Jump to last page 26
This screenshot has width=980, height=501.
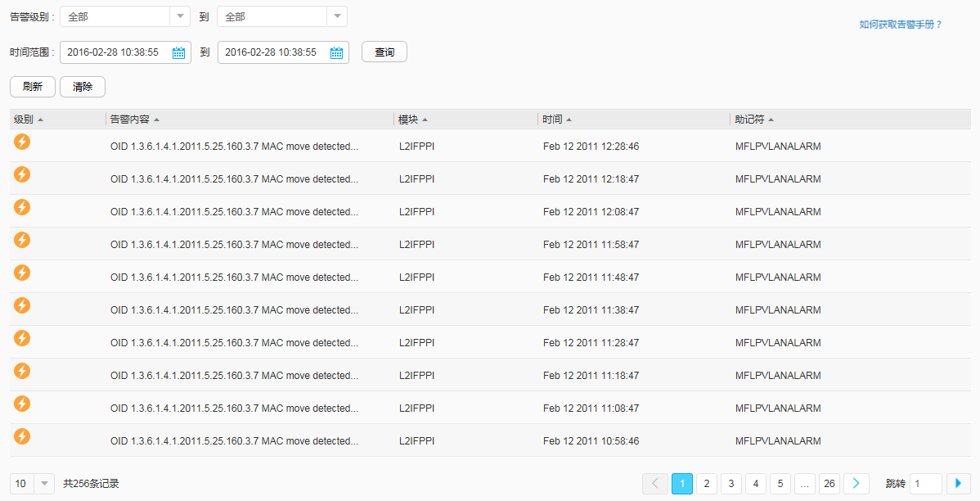[829, 484]
